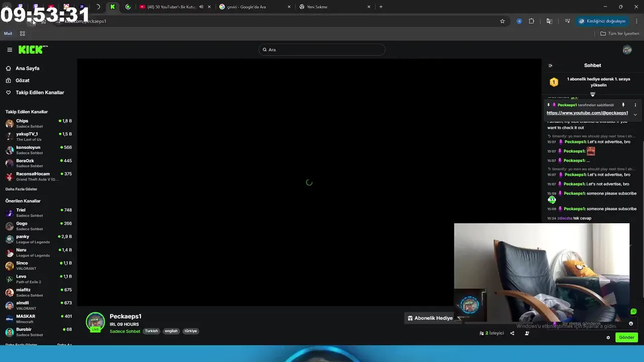This screenshot has height=362, width=644.
Task: Open the recommended channel Triel
Action: [38, 212]
